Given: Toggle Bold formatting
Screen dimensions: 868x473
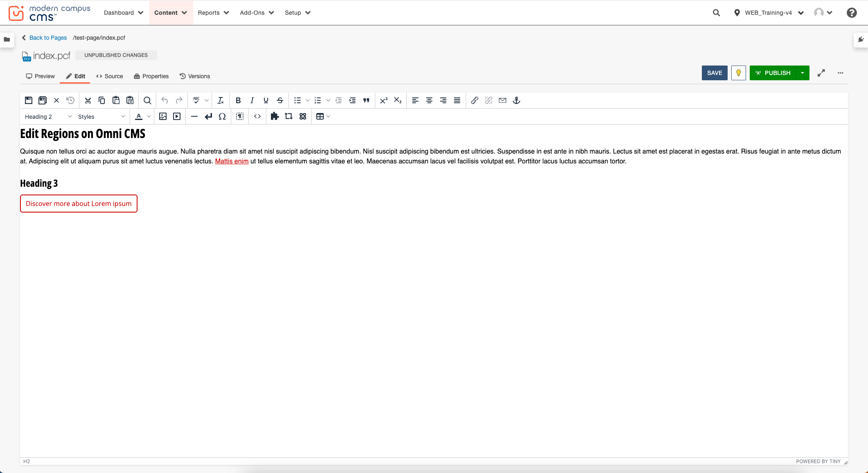Looking at the screenshot, I should click(x=238, y=100).
